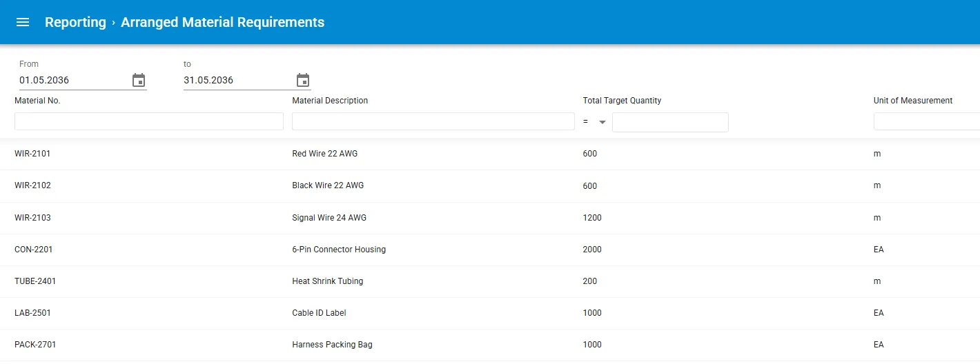This screenshot has width=980, height=364.
Task: Select material number WIR-2101
Action: click(x=32, y=154)
